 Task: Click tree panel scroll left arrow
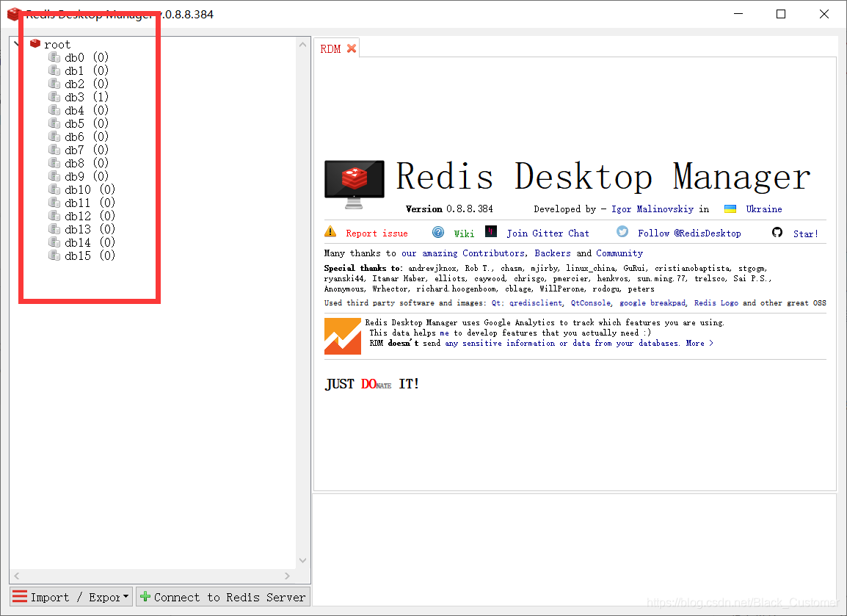17,576
